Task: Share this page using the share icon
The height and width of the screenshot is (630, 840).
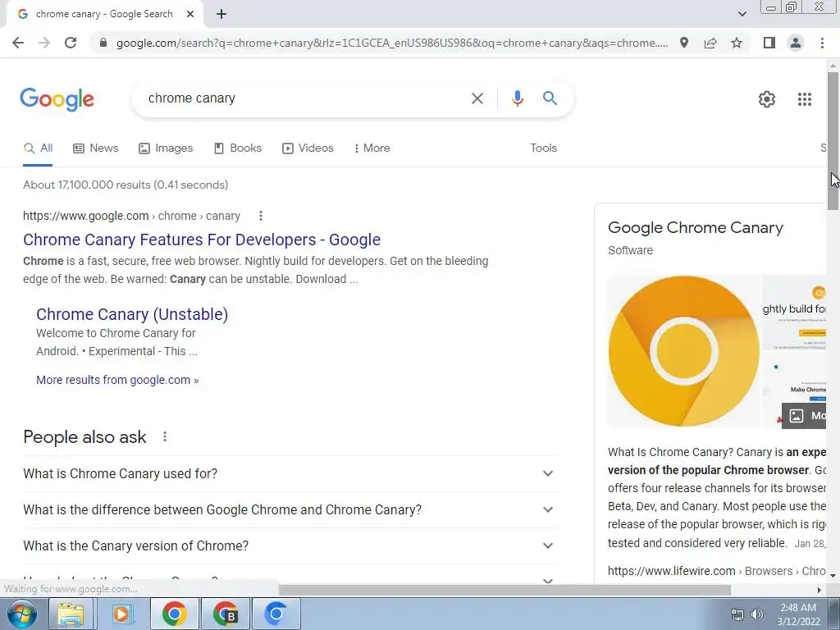Action: (710, 43)
